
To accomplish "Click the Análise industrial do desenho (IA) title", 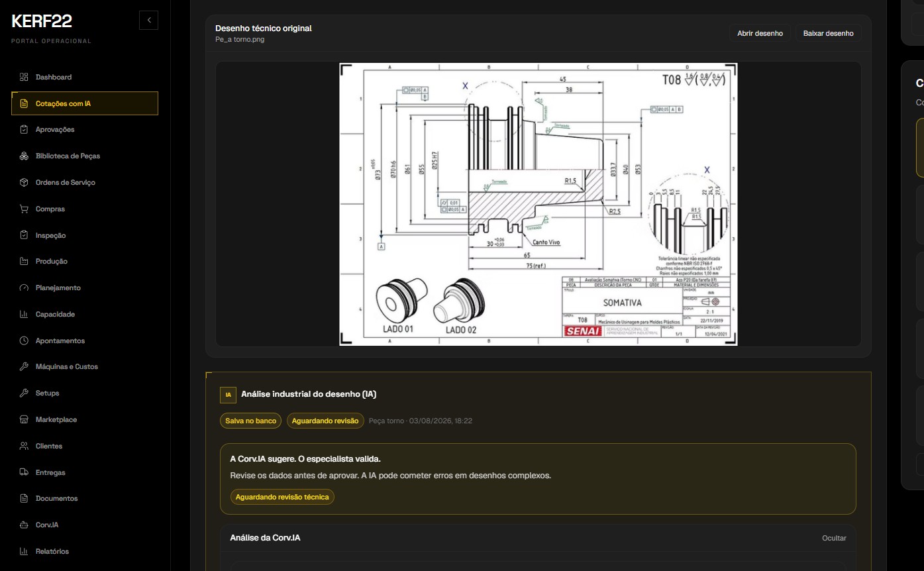I will coord(309,394).
